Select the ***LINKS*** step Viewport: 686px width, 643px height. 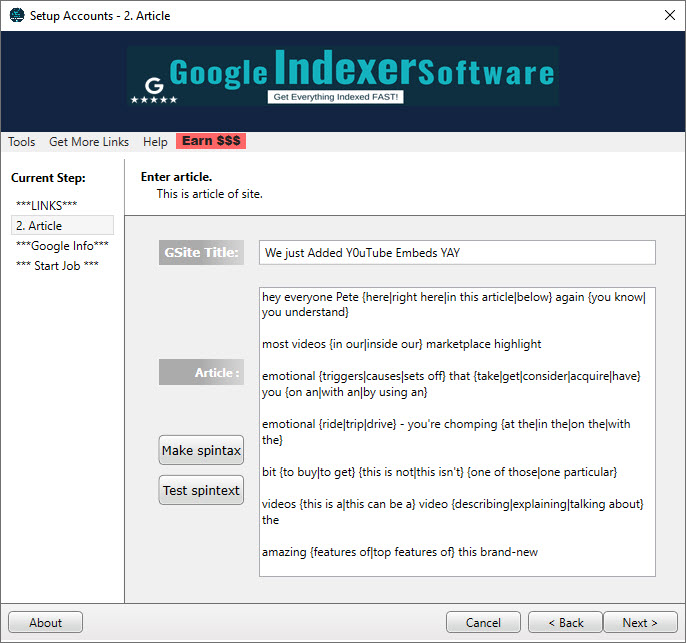[x=46, y=205]
